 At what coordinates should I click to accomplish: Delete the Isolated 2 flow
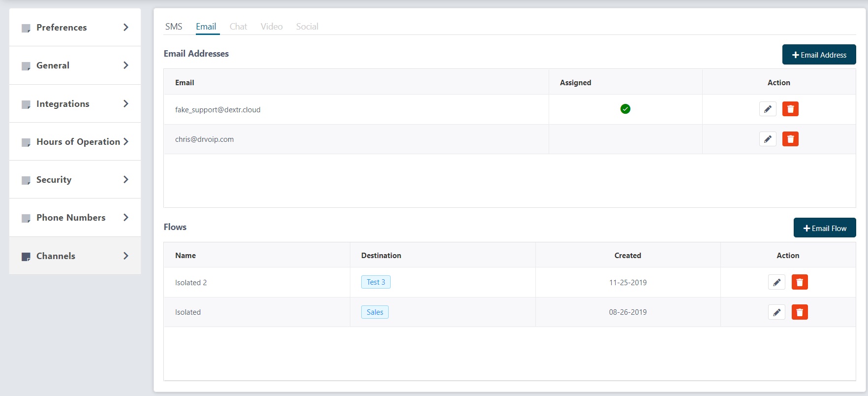tap(800, 282)
